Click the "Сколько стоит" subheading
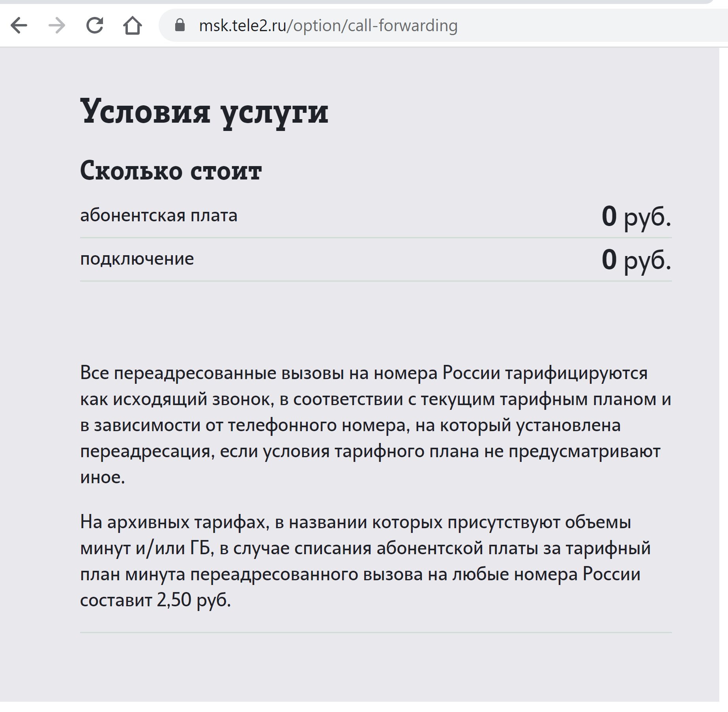Image resolution: width=728 pixels, height=712 pixels. pyautogui.click(x=171, y=171)
